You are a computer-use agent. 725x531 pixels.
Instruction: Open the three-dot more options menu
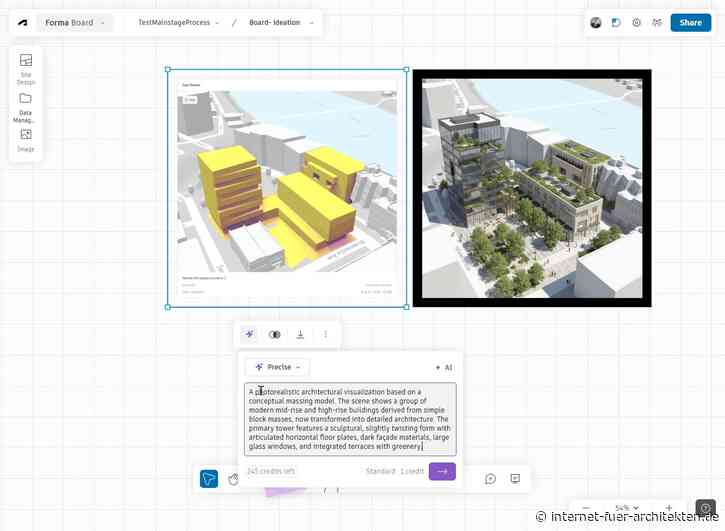pos(326,334)
